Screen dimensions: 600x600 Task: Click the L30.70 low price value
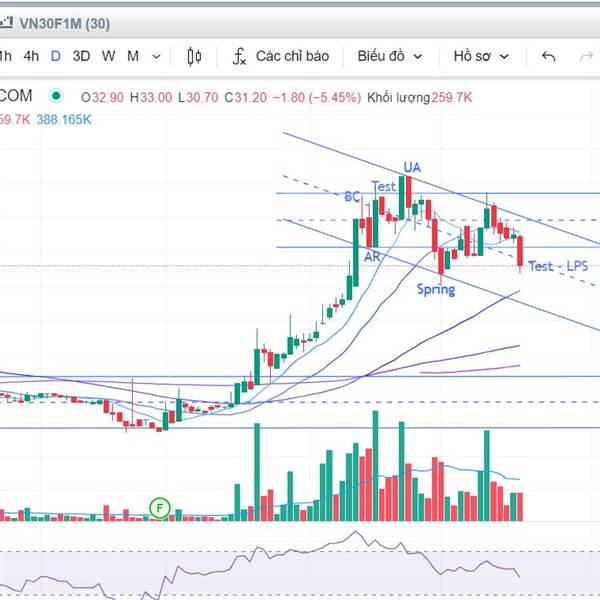(x=198, y=98)
